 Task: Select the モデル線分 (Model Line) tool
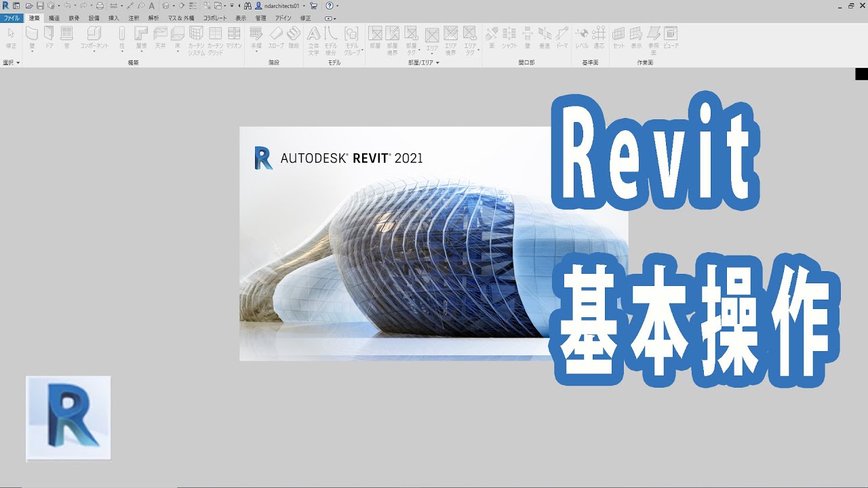coord(330,41)
